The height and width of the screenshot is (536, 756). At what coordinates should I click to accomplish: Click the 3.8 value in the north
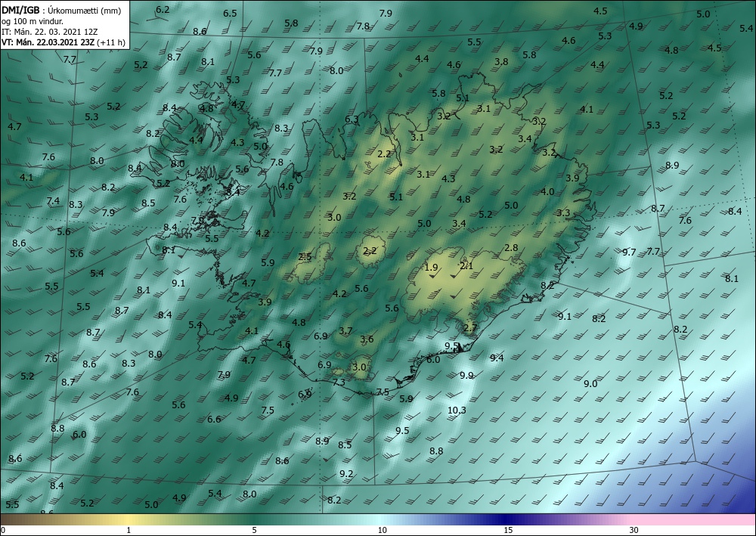point(501,61)
